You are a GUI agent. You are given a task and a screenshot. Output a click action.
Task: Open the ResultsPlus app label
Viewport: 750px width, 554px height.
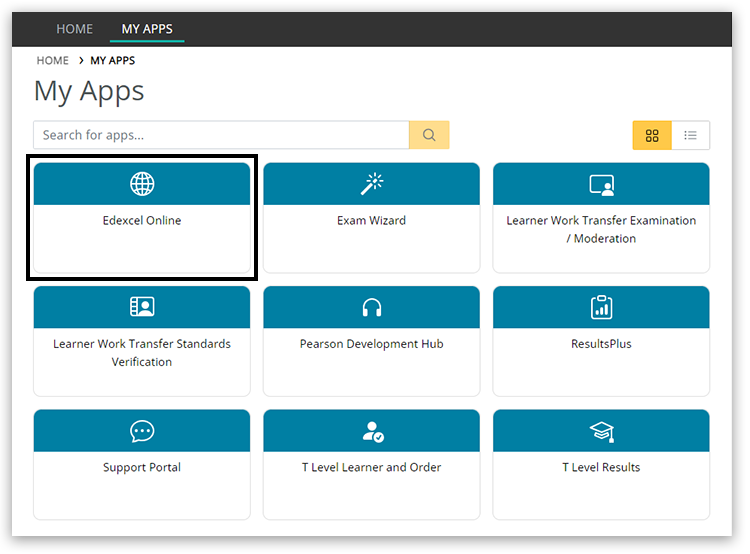coord(601,344)
